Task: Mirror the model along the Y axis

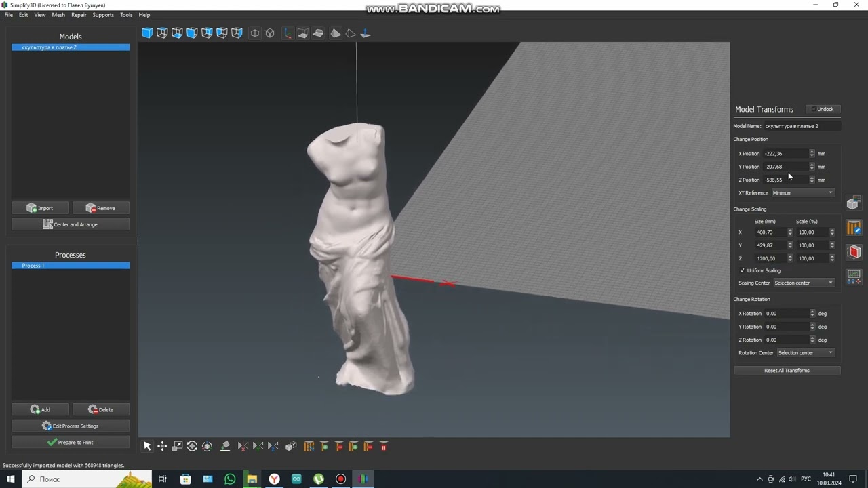Action: tap(258, 446)
